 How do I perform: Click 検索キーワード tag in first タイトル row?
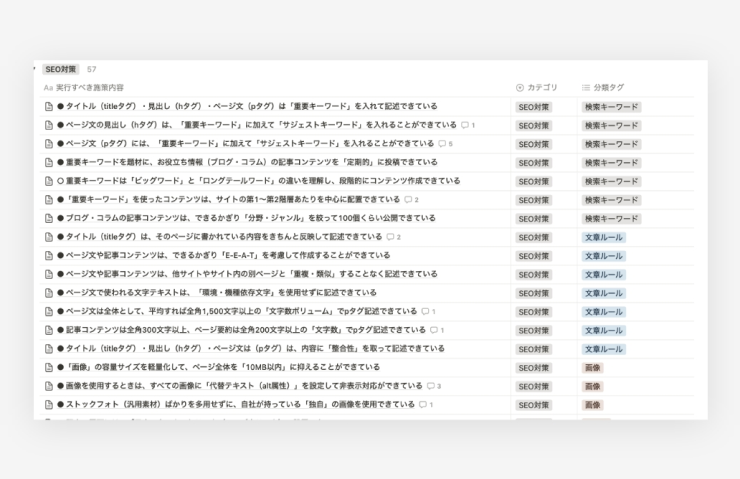coord(611,107)
